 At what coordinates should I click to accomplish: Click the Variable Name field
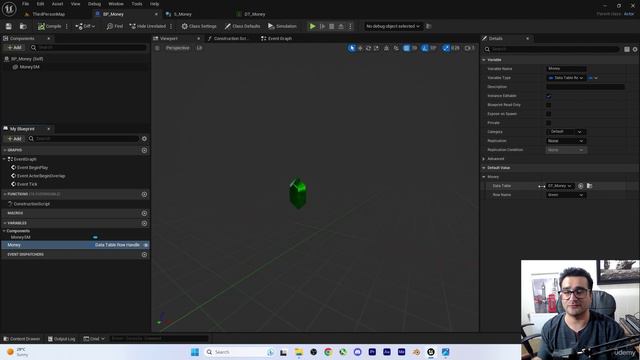[566, 69]
